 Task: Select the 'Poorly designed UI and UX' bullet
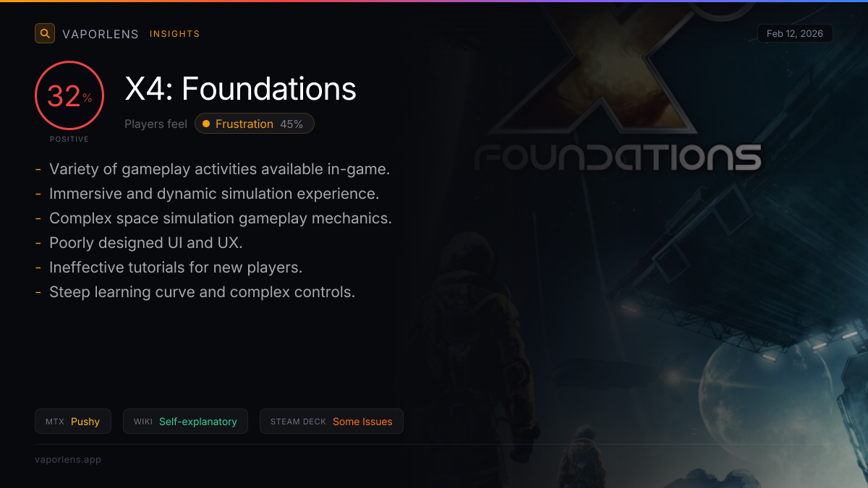(145, 243)
